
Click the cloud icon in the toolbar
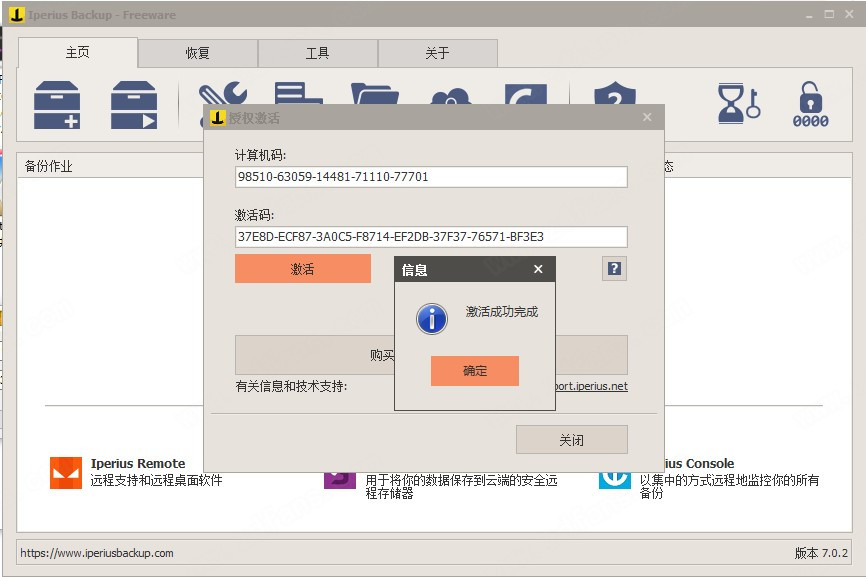451,96
